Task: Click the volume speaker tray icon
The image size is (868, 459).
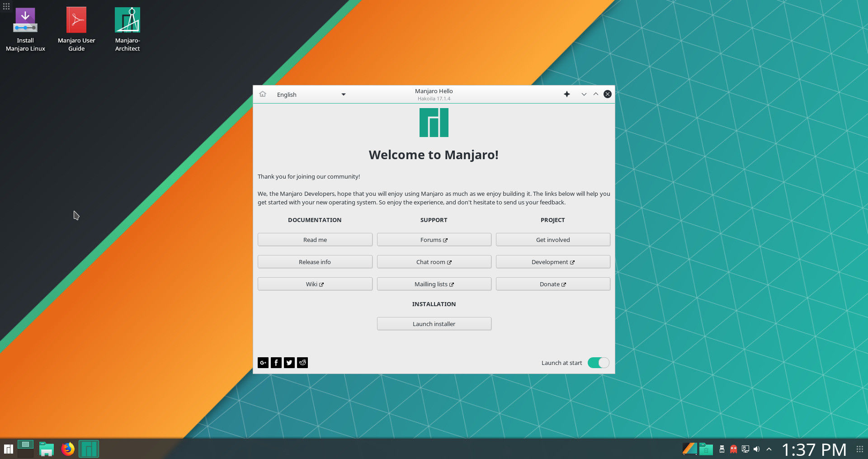Action: (x=757, y=449)
